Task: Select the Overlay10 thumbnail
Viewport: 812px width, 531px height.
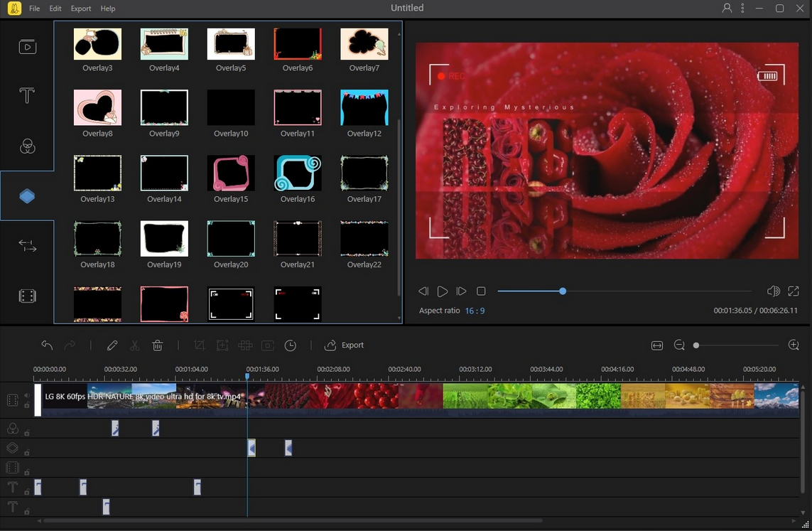Action: pyautogui.click(x=231, y=107)
